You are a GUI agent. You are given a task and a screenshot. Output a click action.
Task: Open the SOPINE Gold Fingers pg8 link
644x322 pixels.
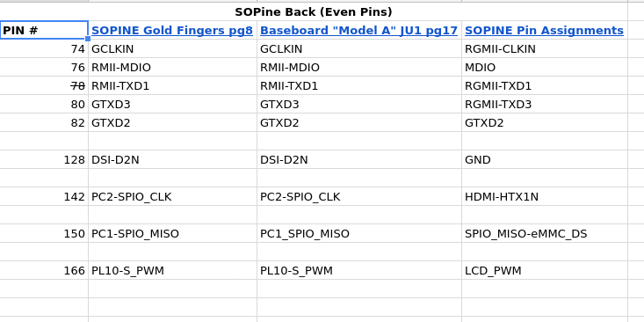coord(172,31)
